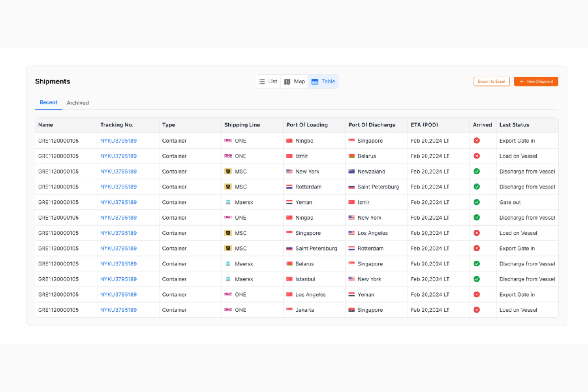Click green arrived check in Belarus-to-Singapore row
This screenshot has width=588, height=392.
coord(477,264)
